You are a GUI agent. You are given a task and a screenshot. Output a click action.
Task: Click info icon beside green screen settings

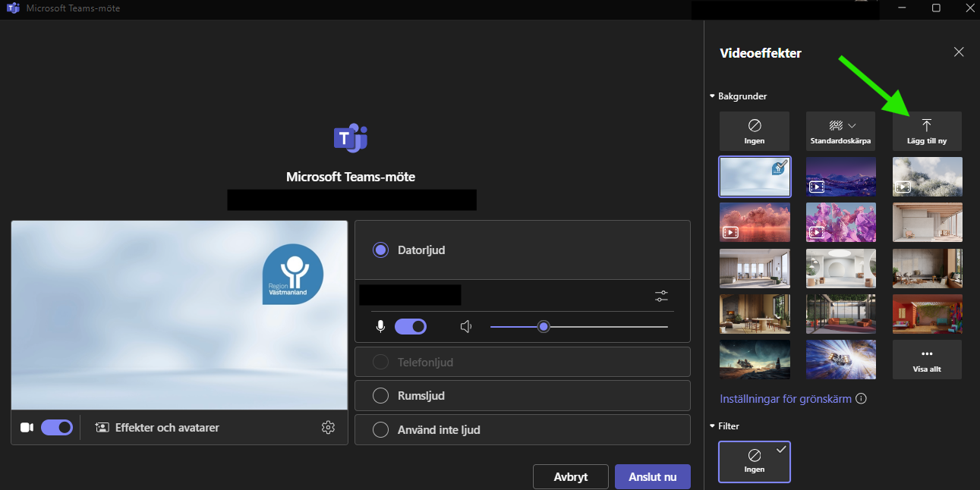(861, 399)
